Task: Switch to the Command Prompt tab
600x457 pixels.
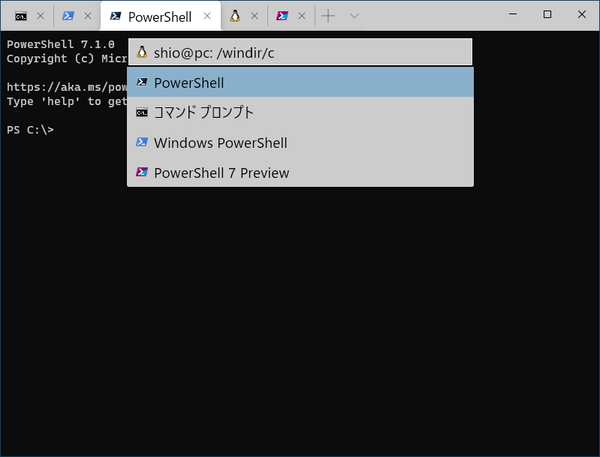Action: (x=21, y=16)
